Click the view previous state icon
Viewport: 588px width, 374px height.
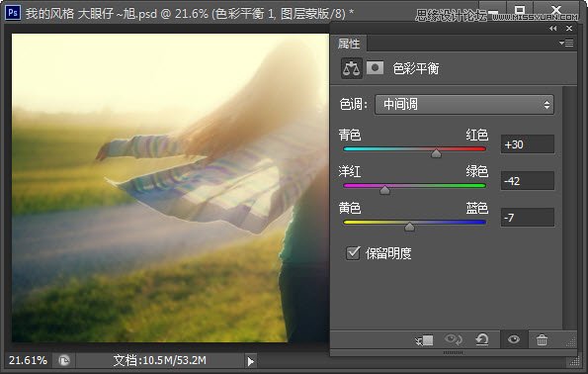tap(453, 339)
